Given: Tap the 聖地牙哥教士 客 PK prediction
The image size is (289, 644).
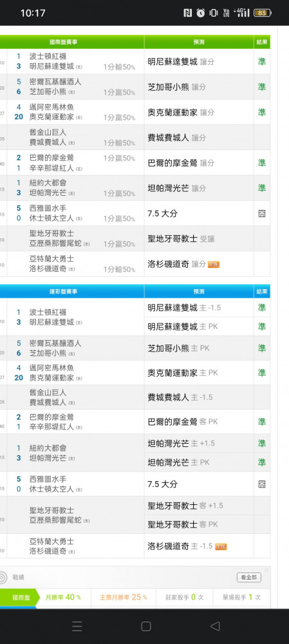Looking at the screenshot, I should tap(183, 524).
